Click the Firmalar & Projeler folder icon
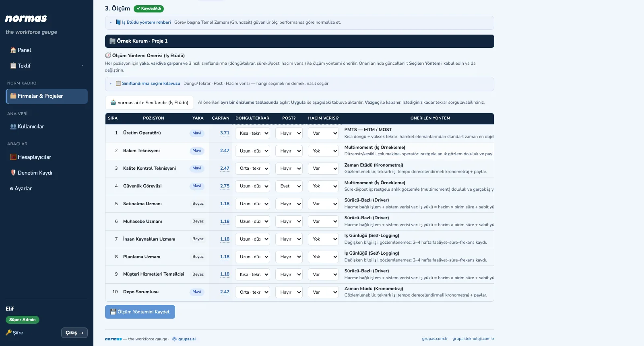The width and height of the screenshot is (644, 346). 13,96
